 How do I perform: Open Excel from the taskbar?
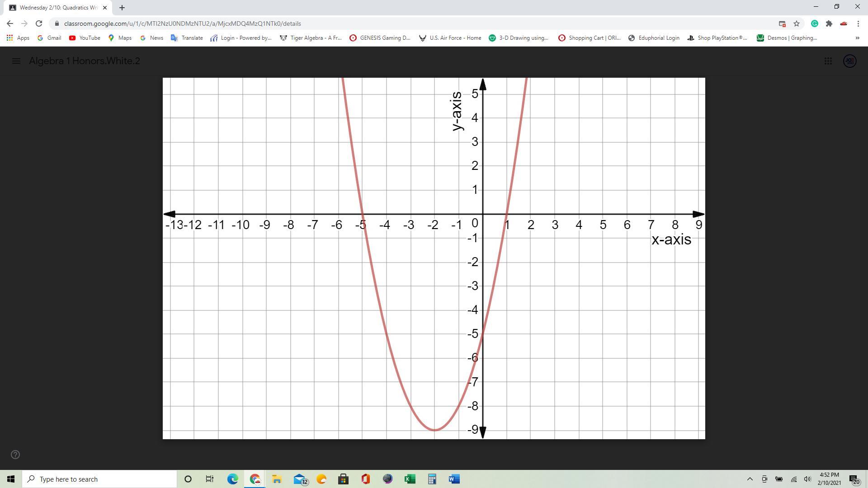(x=410, y=479)
